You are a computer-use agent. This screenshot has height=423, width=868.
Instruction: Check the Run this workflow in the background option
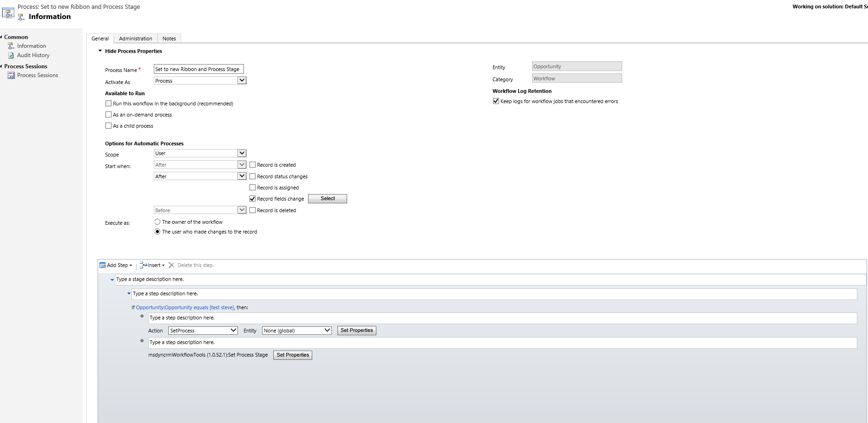(x=108, y=103)
